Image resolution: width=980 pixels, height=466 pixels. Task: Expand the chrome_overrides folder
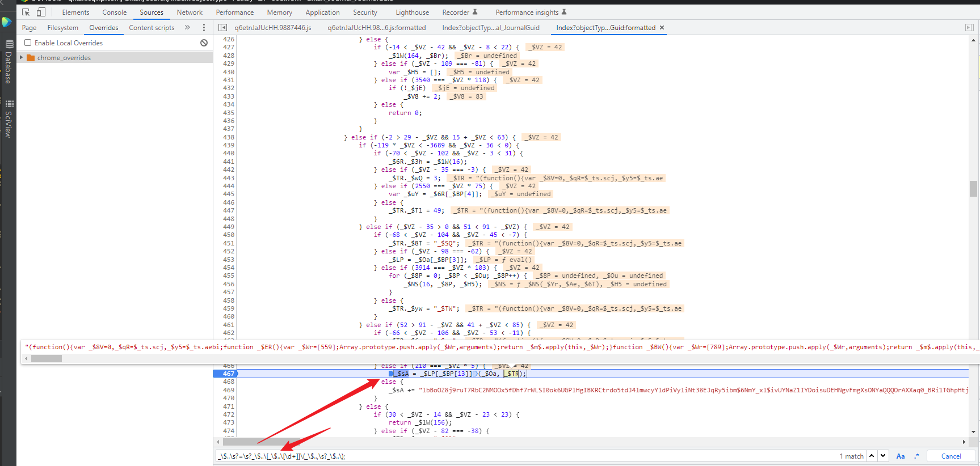point(22,58)
